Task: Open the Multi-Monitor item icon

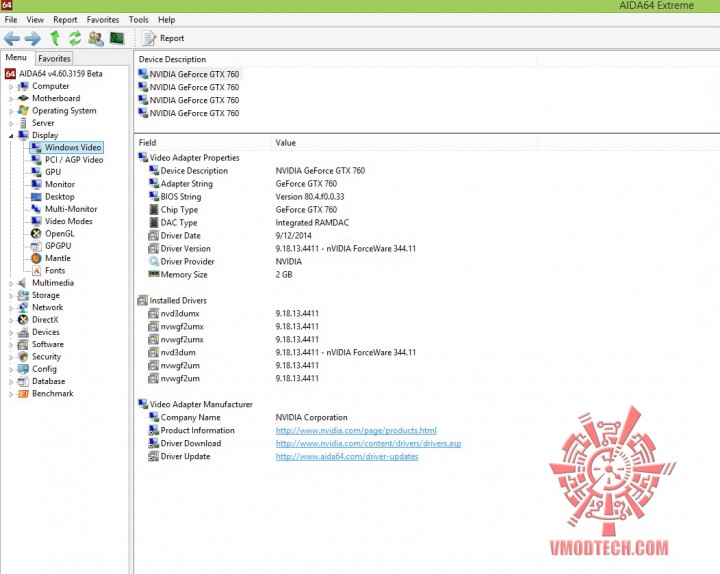Action: coord(36,209)
